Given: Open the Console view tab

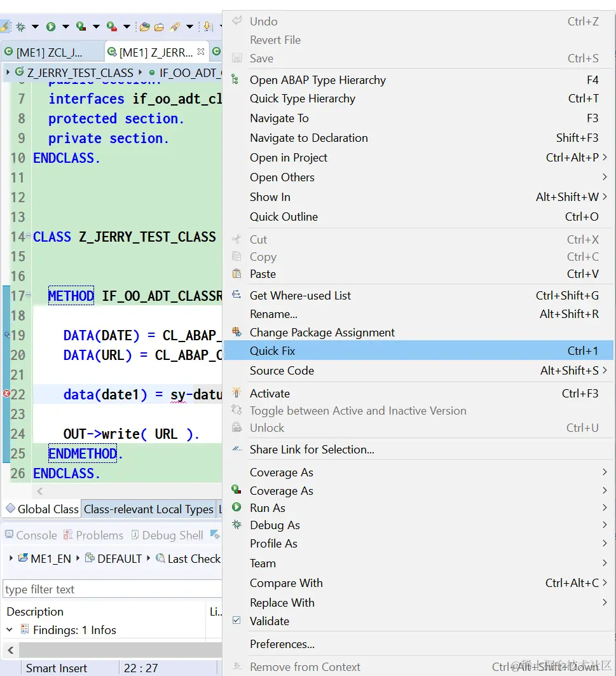Looking at the screenshot, I should click(x=30, y=535).
